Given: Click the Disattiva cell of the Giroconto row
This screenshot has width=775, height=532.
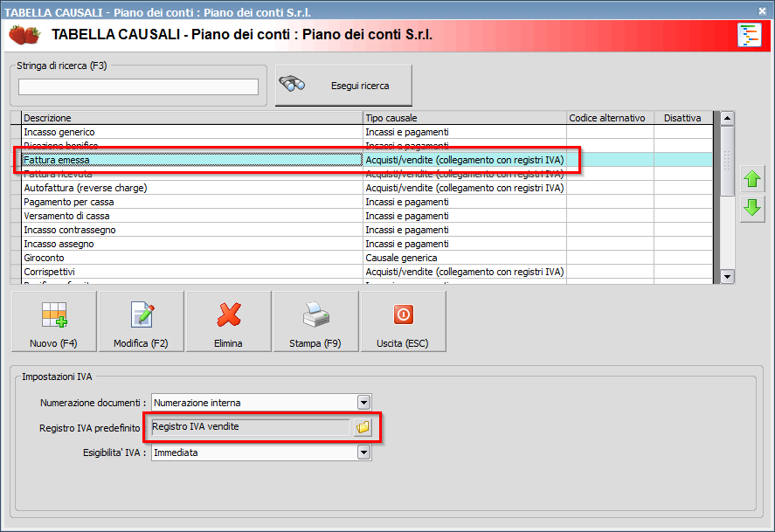Looking at the screenshot, I should [x=683, y=258].
